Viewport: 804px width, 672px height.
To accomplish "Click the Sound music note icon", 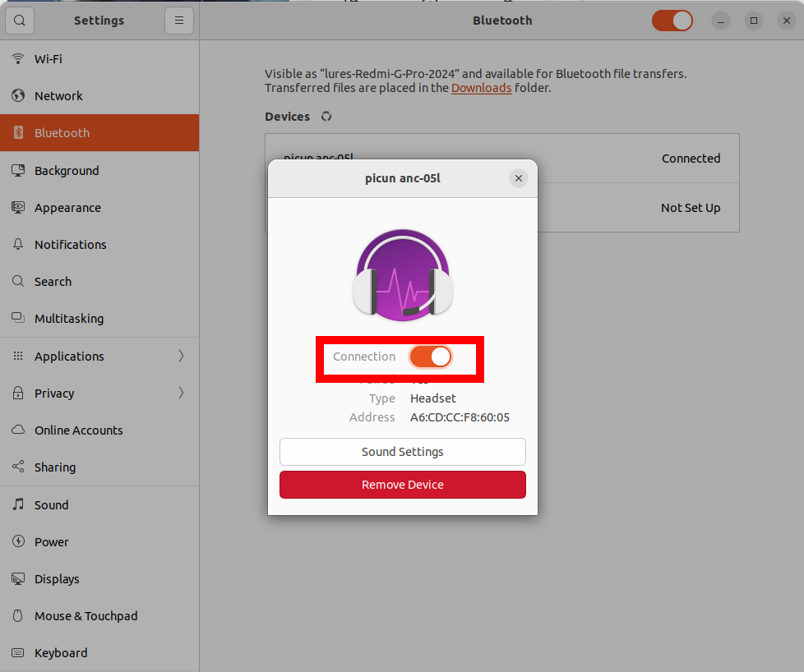I will pyautogui.click(x=18, y=504).
